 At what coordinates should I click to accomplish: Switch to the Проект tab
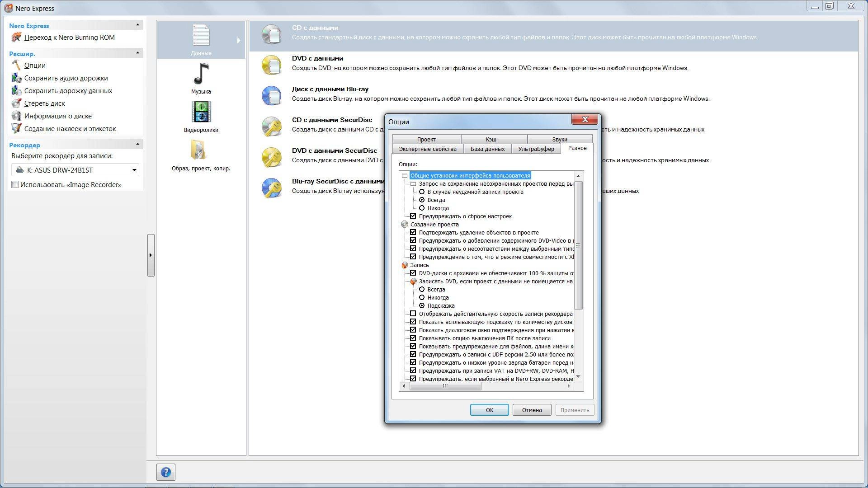(426, 139)
